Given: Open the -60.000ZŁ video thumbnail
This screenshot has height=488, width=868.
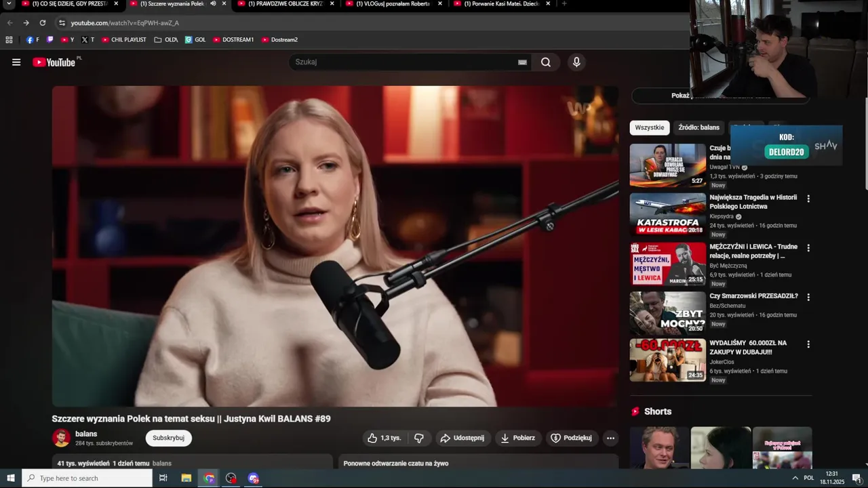Looking at the screenshot, I should point(668,360).
